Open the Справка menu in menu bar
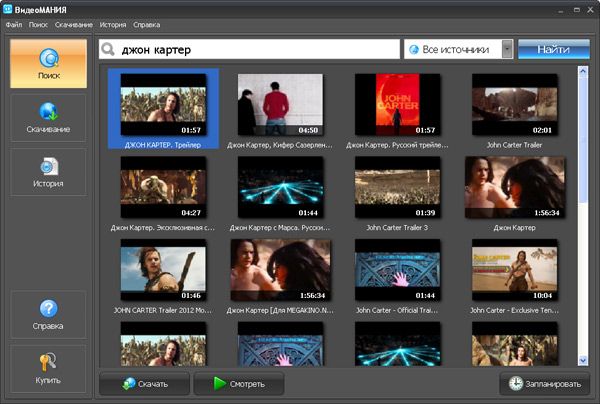 coord(146,24)
